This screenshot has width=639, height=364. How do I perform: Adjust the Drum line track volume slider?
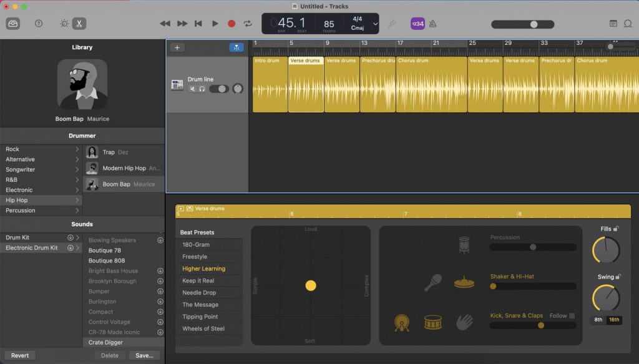pos(219,89)
